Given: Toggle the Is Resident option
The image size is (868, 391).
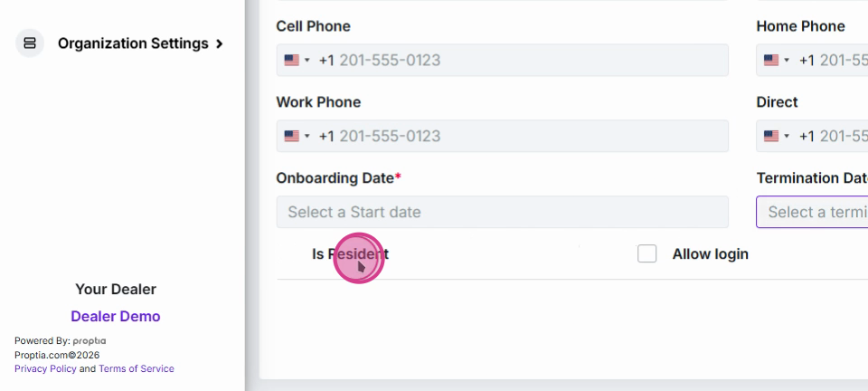Looking at the screenshot, I should pyautogui.click(x=351, y=253).
